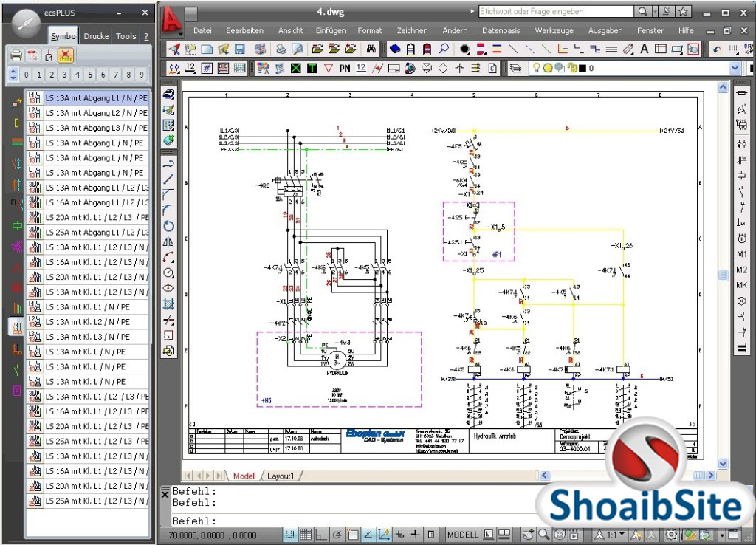756x545 pixels.
Task: Click the number 5 button in ecsPLUS
Action: point(90,75)
